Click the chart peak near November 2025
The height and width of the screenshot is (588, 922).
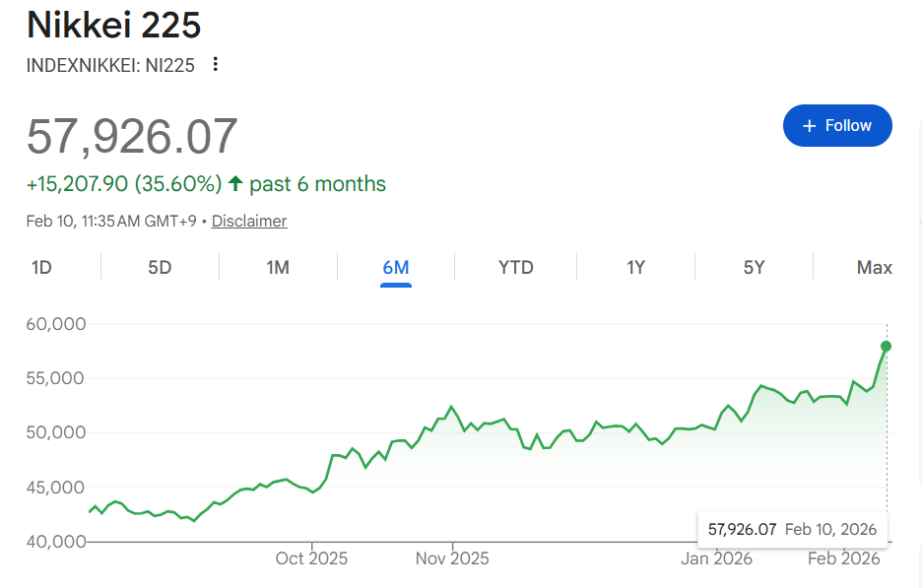point(451,407)
